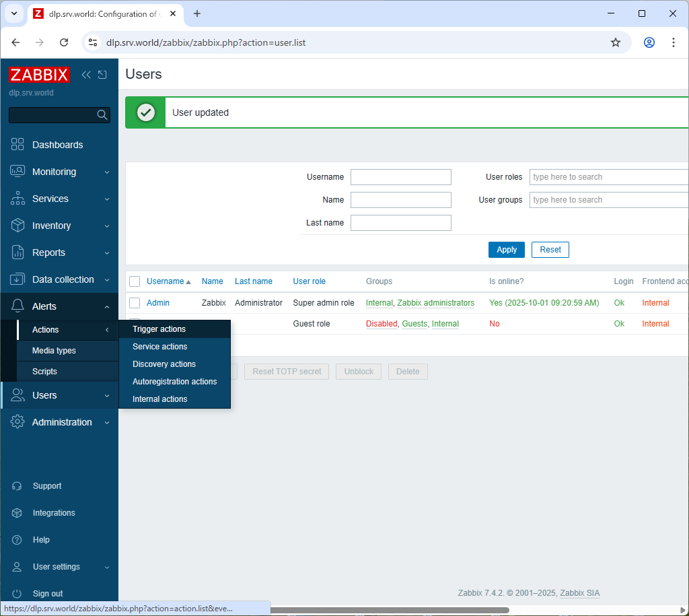Focus the Username filter input field
689x616 pixels.
click(400, 177)
